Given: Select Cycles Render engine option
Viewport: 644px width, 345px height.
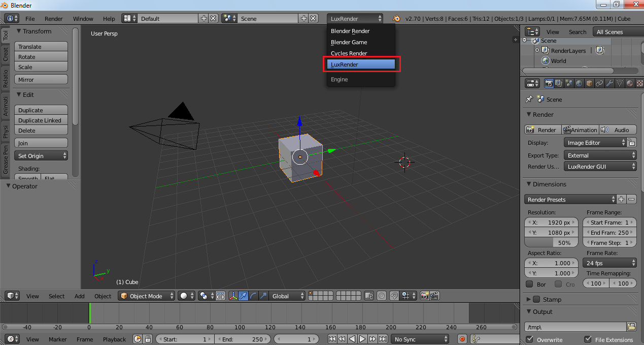Looking at the screenshot, I should [361, 53].
